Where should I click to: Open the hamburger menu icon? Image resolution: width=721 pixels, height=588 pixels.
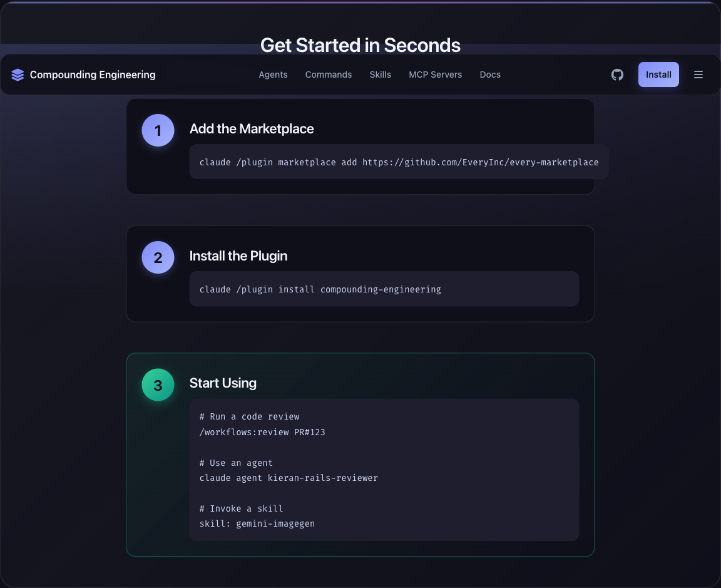tap(698, 75)
